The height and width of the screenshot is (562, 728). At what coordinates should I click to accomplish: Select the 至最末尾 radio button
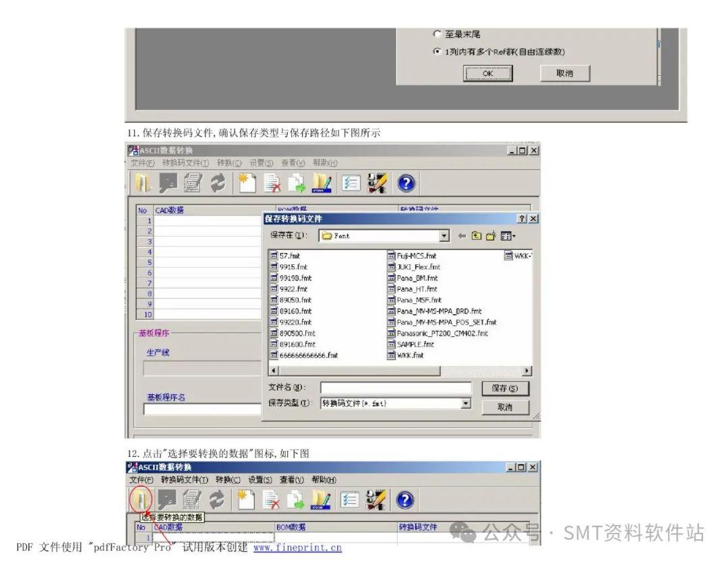click(x=438, y=33)
